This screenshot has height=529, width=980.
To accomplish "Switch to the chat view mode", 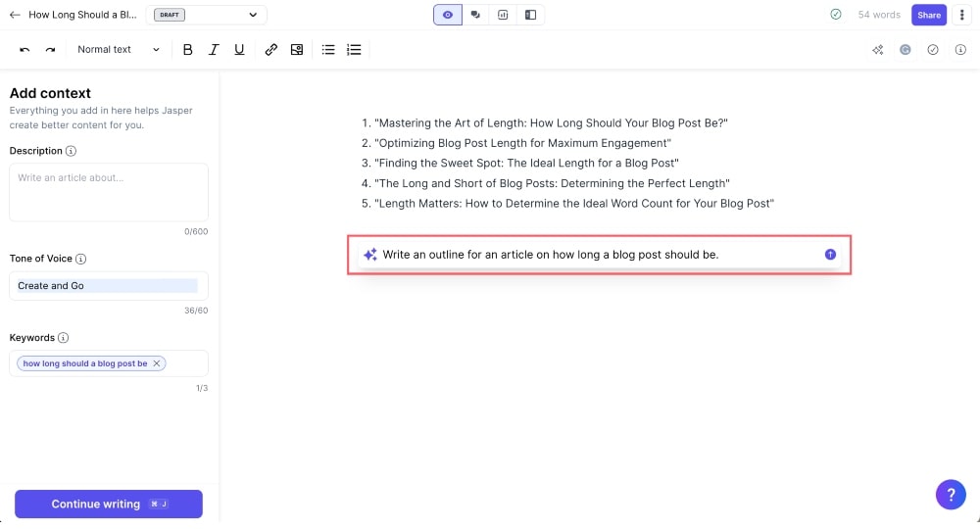I will pos(475,15).
